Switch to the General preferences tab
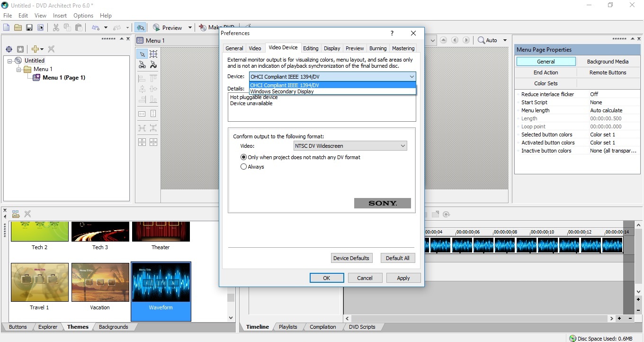The height and width of the screenshot is (342, 644). [234, 48]
